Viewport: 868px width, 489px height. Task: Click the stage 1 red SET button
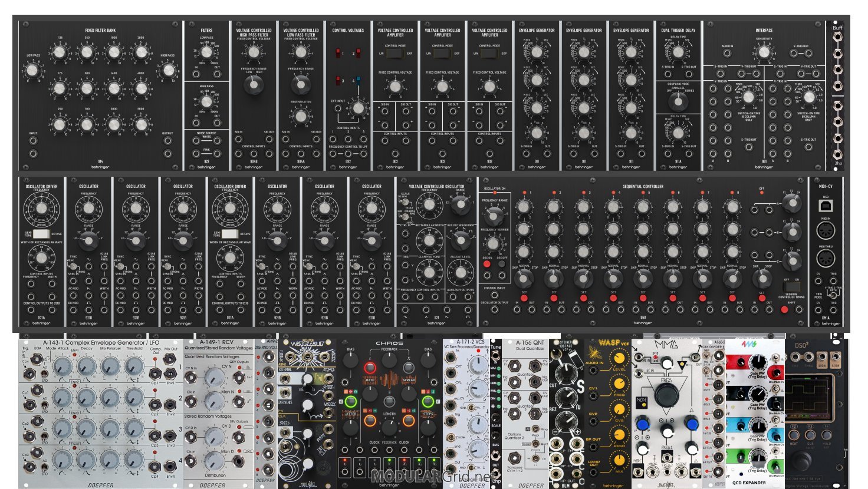(x=524, y=298)
